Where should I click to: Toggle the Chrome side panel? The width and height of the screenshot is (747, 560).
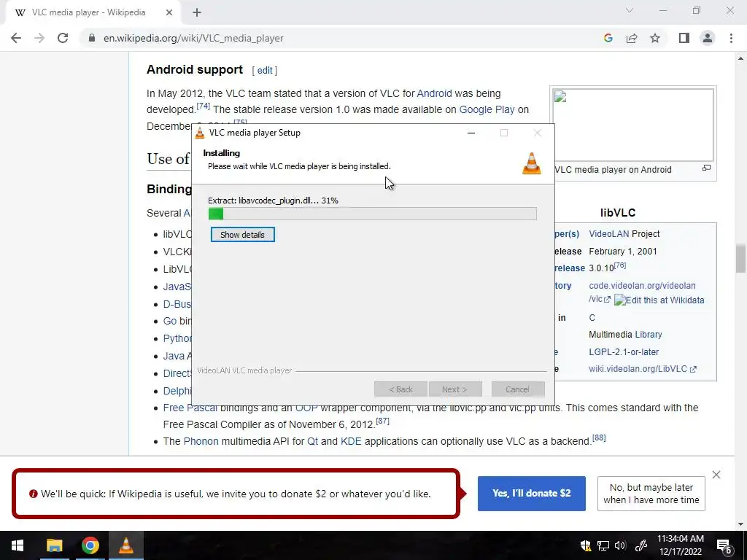tap(684, 38)
